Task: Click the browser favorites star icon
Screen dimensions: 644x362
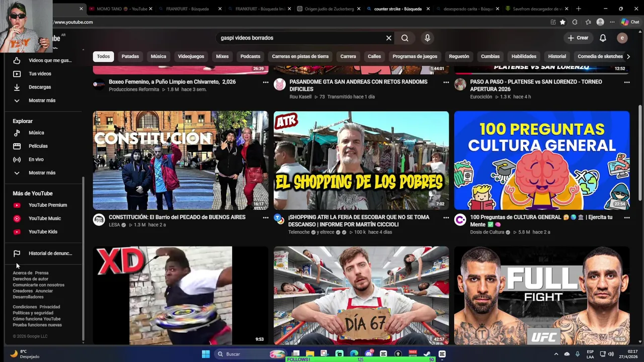Action: pyautogui.click(x=562, y=22)
